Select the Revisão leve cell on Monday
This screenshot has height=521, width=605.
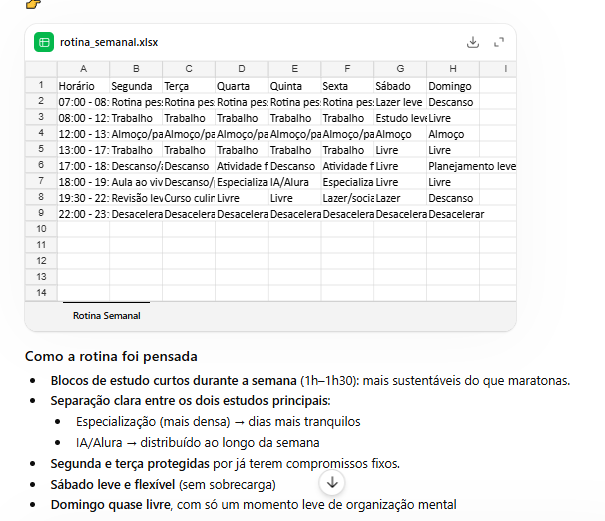click(136, 198)
